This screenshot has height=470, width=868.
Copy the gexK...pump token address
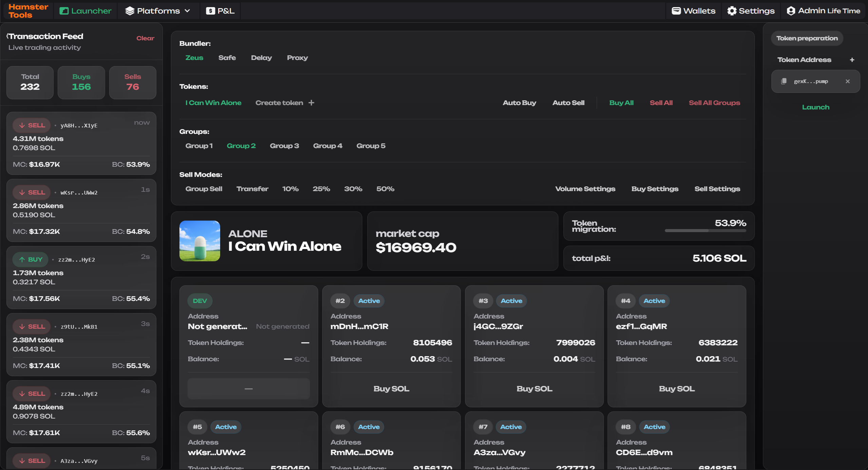(x=784, y=81)
